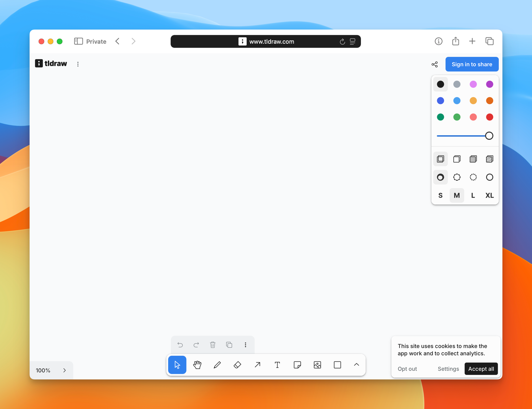Set size to XL

point(490,195)
